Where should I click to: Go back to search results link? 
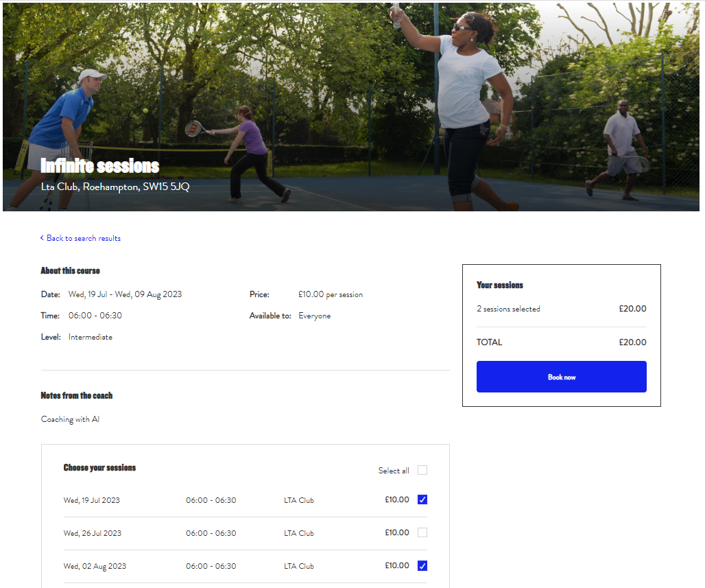click(x=83, y=238)
